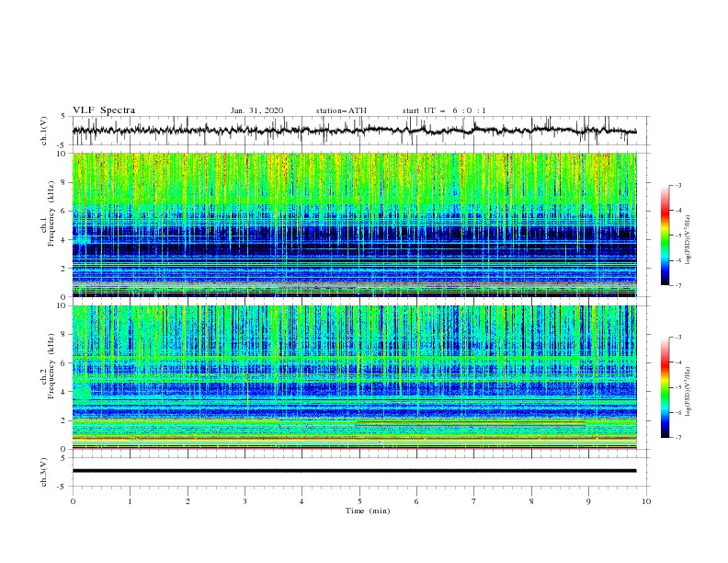This screenshot has height=563, width=728.
Task: Click the ch.1 spectrogram panel
Action: [354, 224]
